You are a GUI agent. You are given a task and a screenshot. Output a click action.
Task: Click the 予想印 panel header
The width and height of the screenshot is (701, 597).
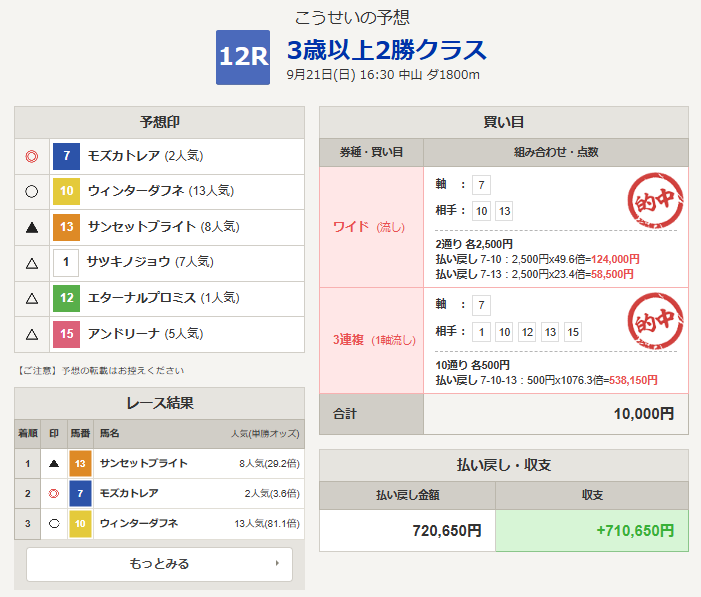tap(159, 122)
